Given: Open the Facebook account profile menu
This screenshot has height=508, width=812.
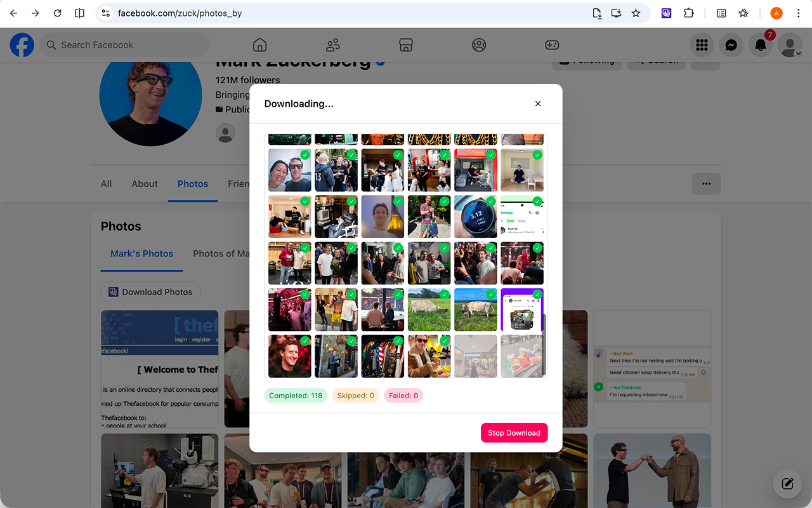Looking at the screenshot, I should pyautogui.click(x=790, y=45).
